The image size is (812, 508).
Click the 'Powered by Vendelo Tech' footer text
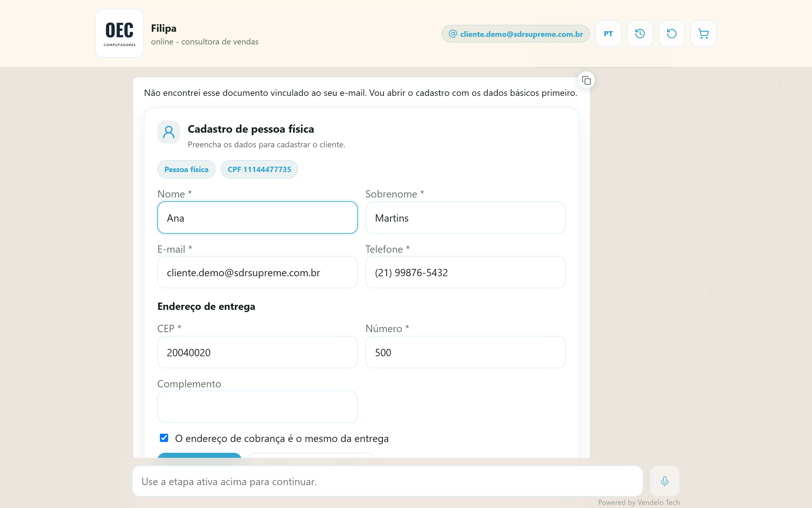[639, 502]
